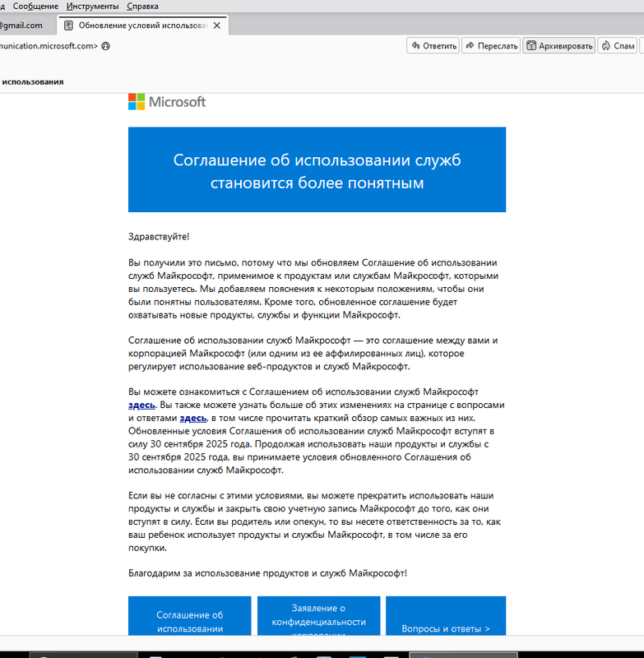Close the Обновление условий message tab

pos(217,25)
